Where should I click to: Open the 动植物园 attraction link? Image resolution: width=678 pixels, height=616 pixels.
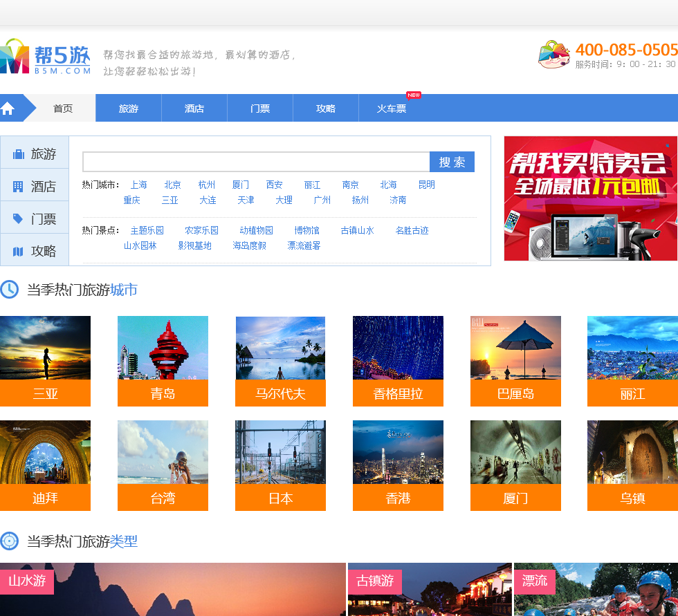(x=257, y=231)
